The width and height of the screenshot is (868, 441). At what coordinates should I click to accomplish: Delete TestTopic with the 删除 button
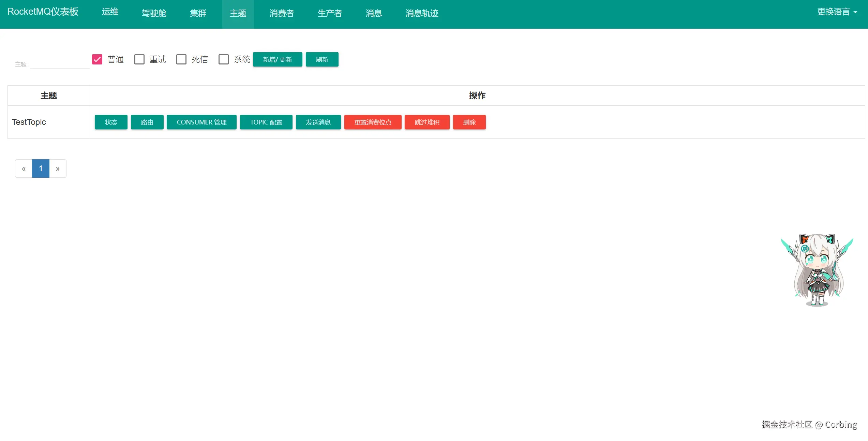click(469, 122)
